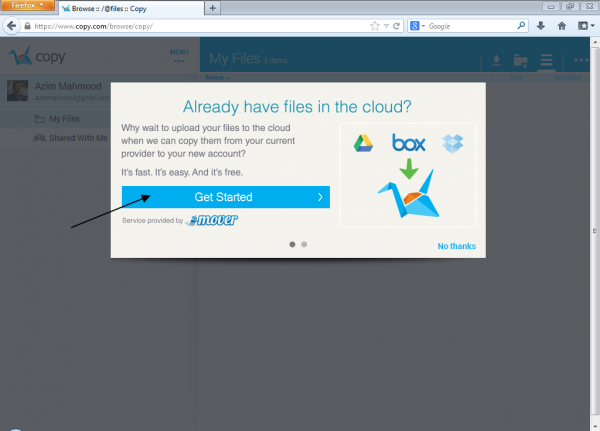600x431 pixels.
Task: Select the Browse :: /@files :: Copy tab
Action: tap(131, 8)
